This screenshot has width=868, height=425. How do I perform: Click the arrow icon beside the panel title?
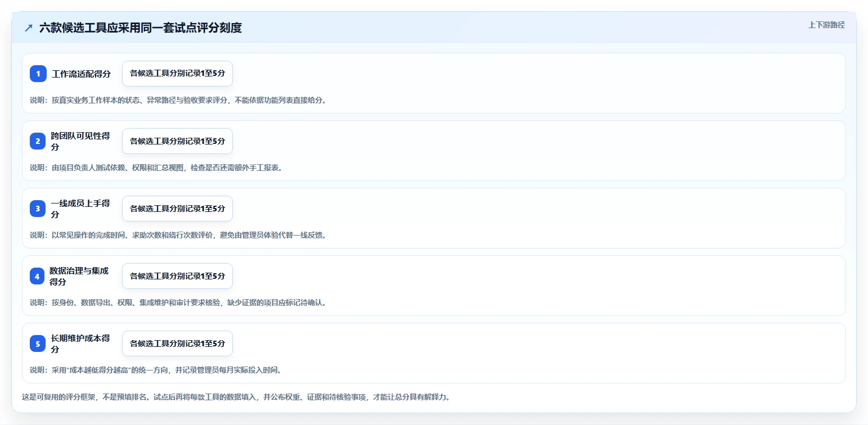click(29, 28)
